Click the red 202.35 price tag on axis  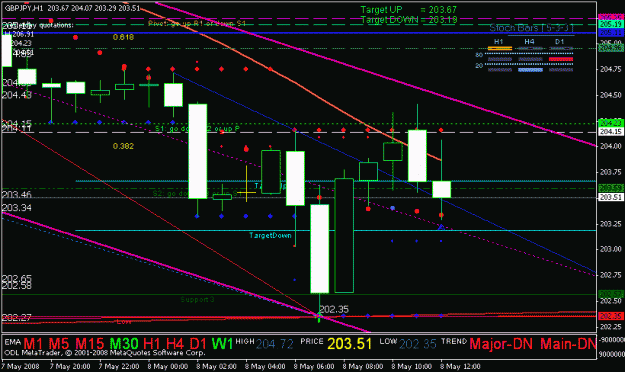[x=611, y=316]
